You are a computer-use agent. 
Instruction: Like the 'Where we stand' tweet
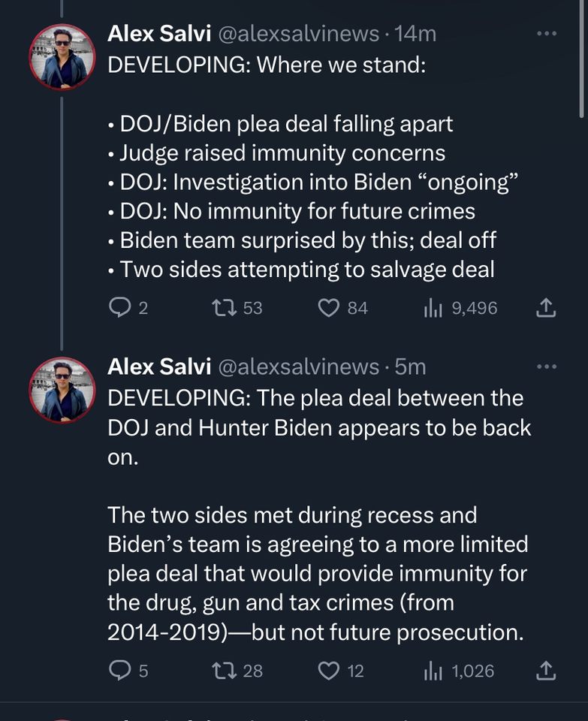click(x=329, y=307)
